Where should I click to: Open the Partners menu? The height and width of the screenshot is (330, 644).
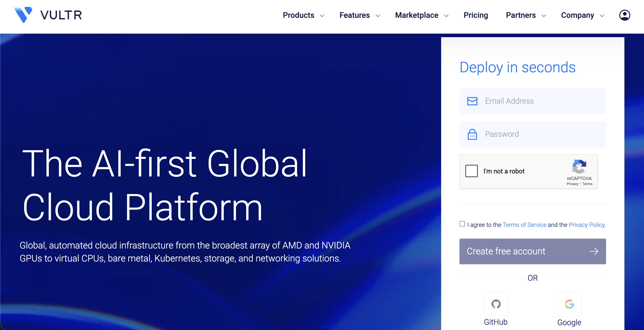pyautogui.click(x=521, y=15)
